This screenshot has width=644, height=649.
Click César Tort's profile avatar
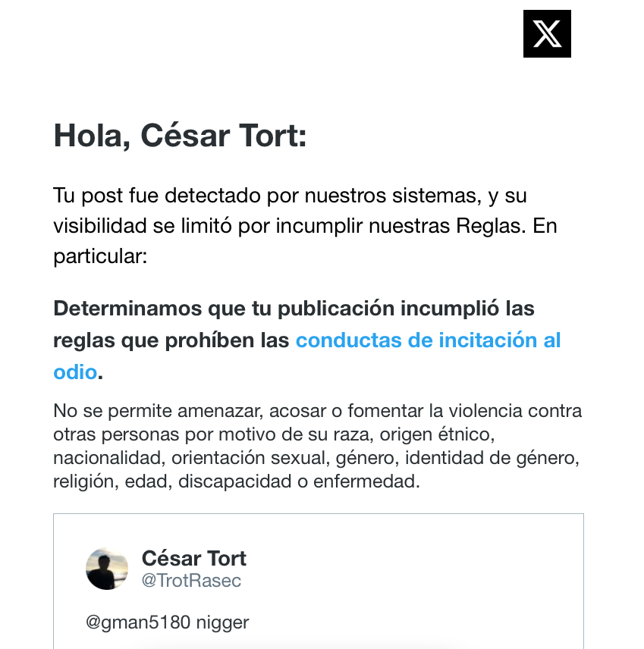pos(107,569)
